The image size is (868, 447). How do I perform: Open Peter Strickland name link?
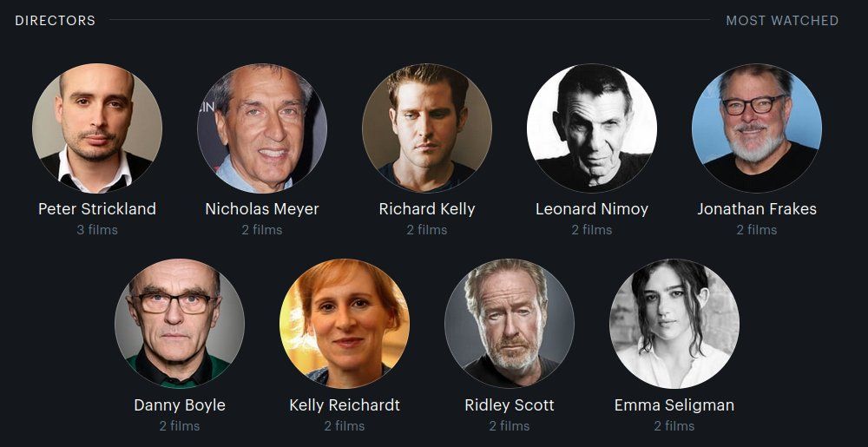[97, 209]
